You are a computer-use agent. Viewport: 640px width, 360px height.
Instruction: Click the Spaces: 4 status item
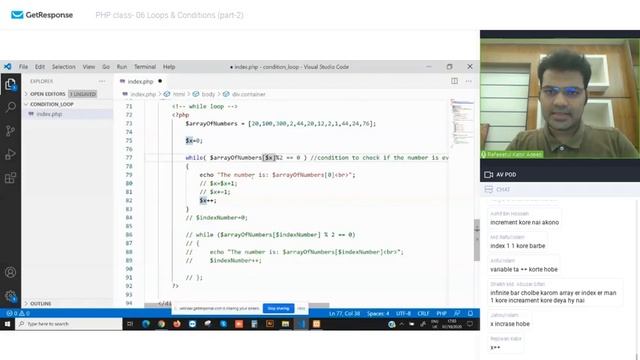(378, 313)
